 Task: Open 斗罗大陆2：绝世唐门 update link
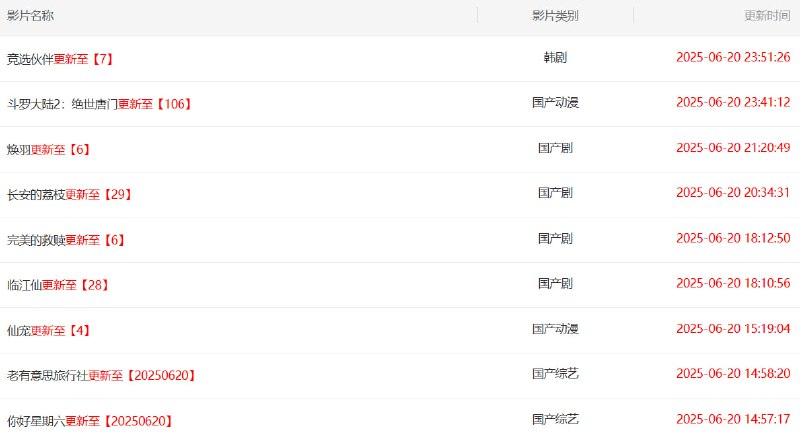[98, 104]
